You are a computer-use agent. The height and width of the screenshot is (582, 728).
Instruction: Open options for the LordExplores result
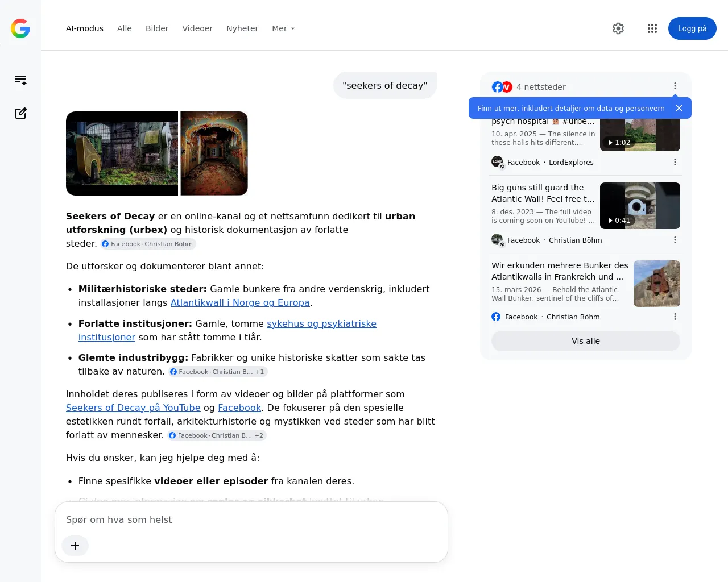675,162
